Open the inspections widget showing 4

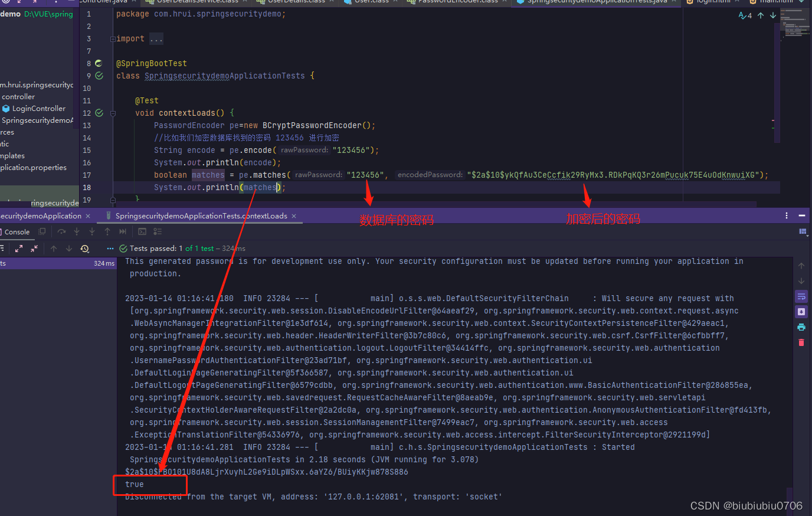click(745, 15)
